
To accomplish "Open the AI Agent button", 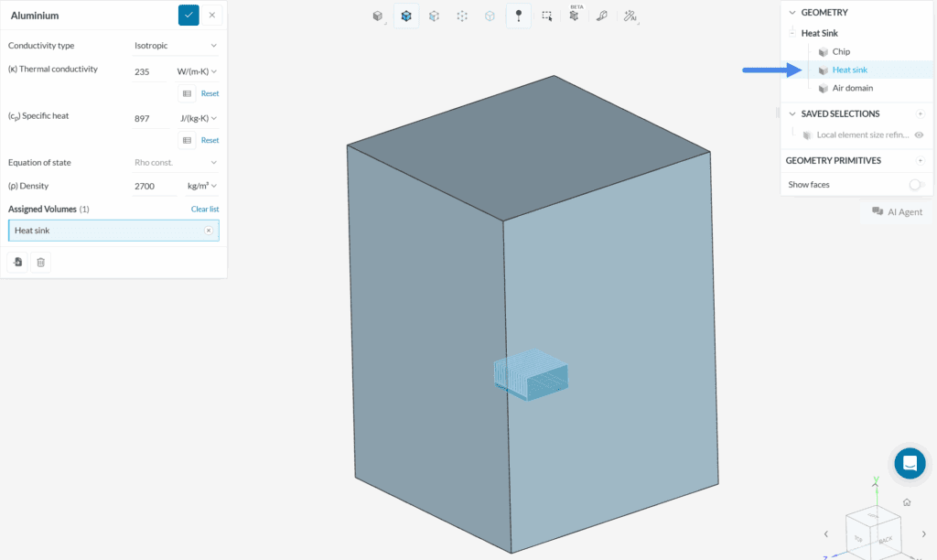I will (897, 212).
